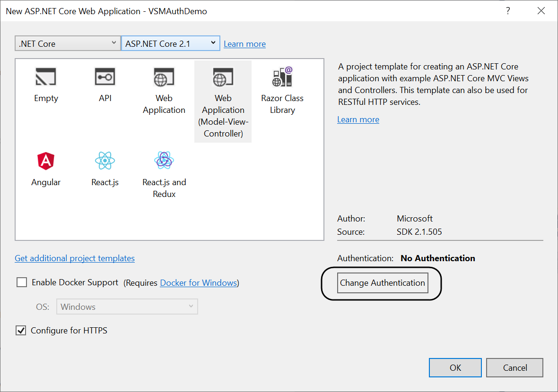Viewport: 558px width, 392px height.
Task: Click the dialog help question mark
Action: coord(508,11)
